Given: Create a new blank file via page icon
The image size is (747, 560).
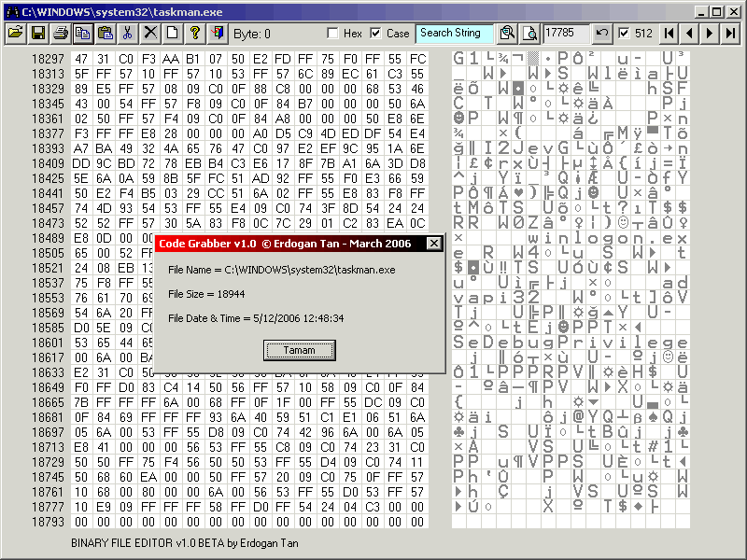Looking at the screenshot, I should [173, 33].
